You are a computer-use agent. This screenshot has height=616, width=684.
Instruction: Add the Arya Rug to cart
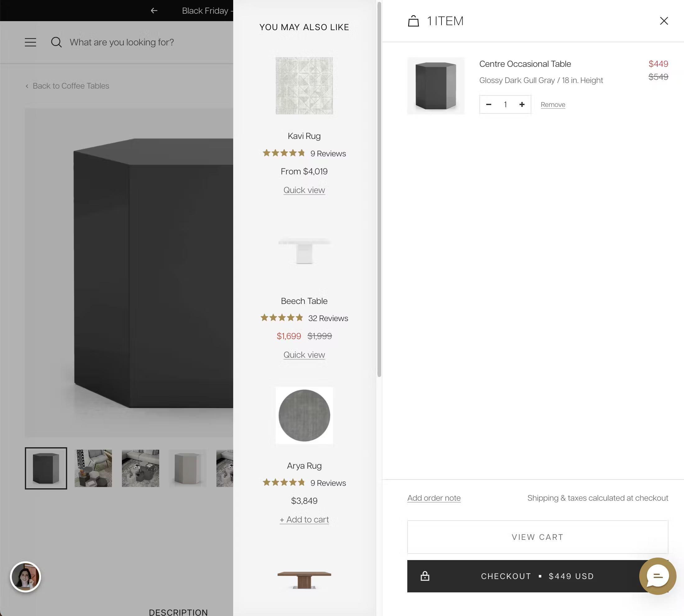pyautogui.click(x=304, y=519)
